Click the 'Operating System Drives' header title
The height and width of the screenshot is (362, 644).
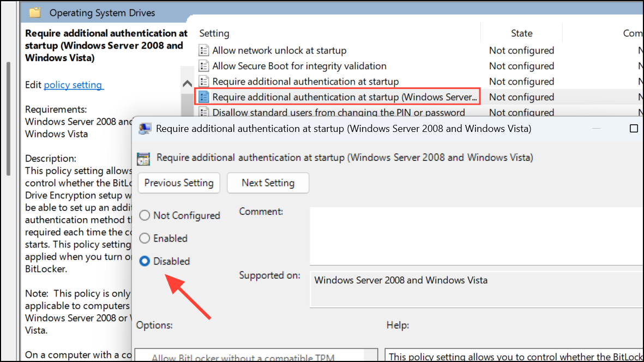pos(103,13)
